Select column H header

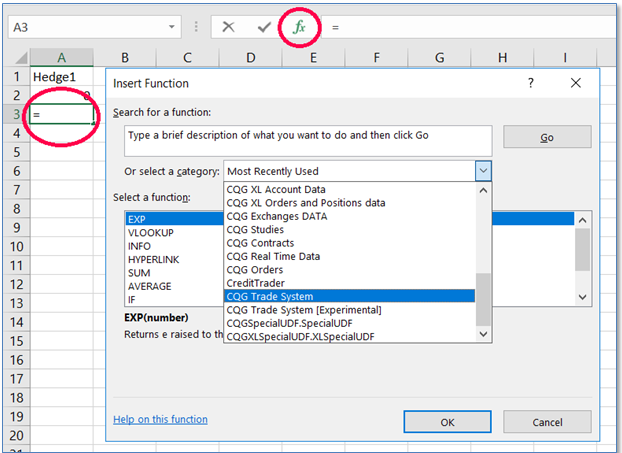pyautogui.click(x=503, y=58)
